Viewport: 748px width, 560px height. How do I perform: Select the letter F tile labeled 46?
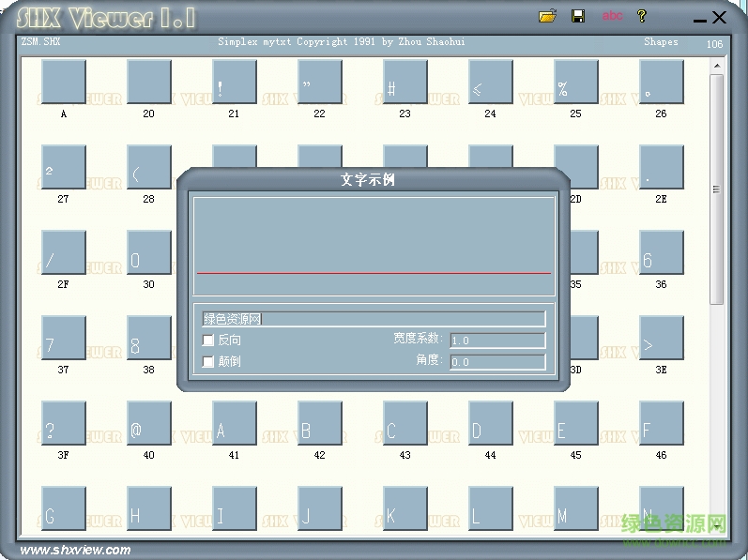click(x=661, y=423)
